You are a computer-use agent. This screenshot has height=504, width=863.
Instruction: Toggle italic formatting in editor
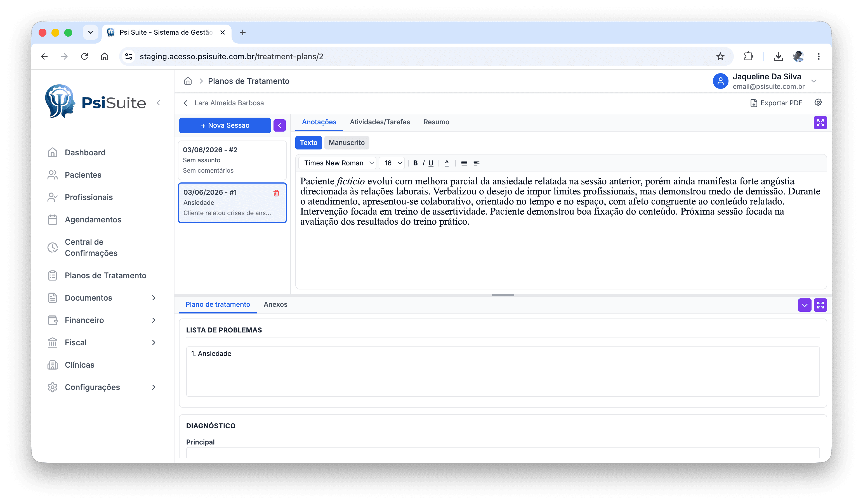tap(423, 163)
